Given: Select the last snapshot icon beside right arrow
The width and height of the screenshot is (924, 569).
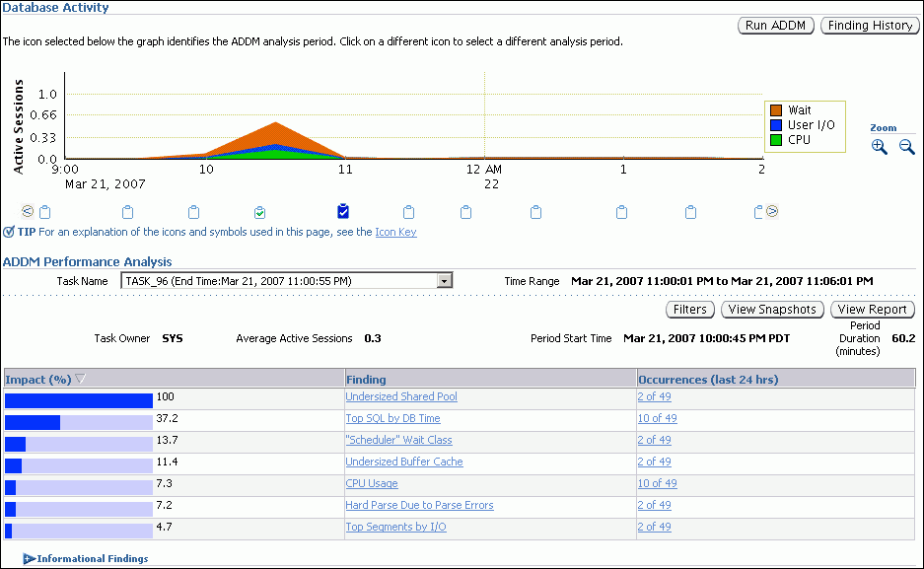Looking at the screenshot, I should (758, 212).
